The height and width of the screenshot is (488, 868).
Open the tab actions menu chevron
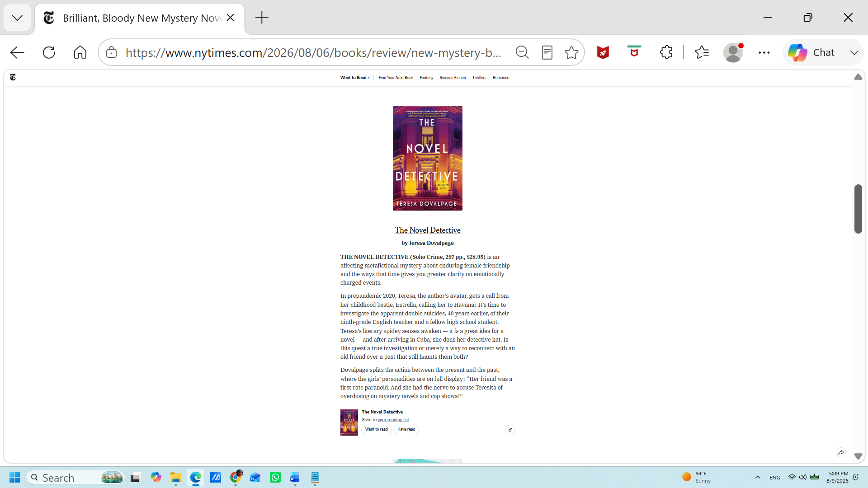17,18
